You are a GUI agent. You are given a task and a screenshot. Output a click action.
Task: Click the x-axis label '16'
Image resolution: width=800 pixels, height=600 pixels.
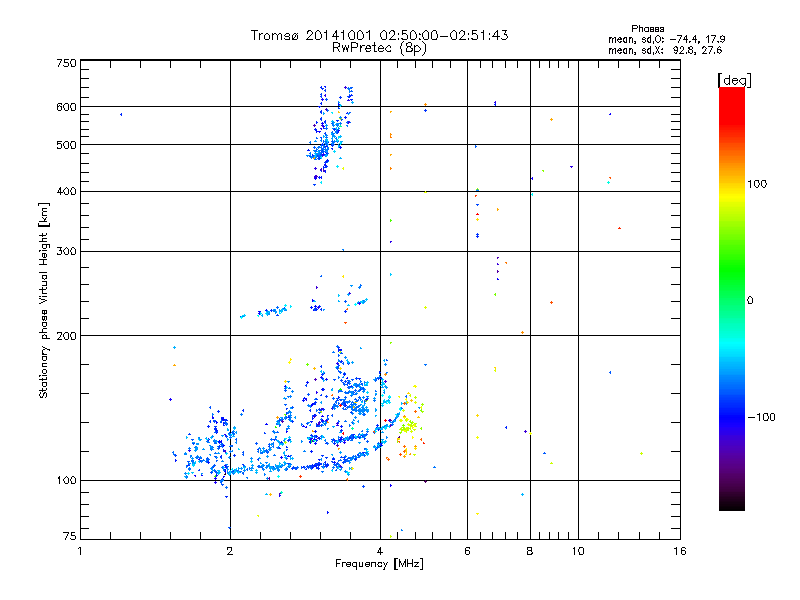coord(680,551)
